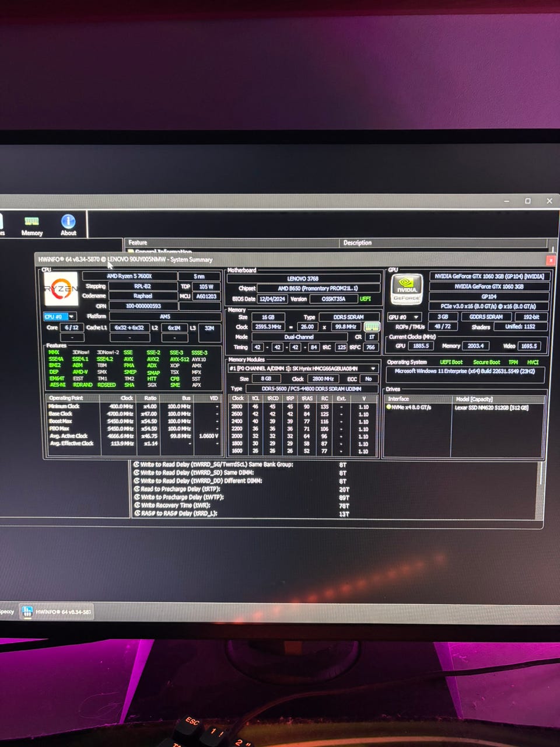Screen dimensions: 560x747
Task: Click the NVIDIA GeForce GTX 1060 3GB (GP104) field
Action: (489, 276)
